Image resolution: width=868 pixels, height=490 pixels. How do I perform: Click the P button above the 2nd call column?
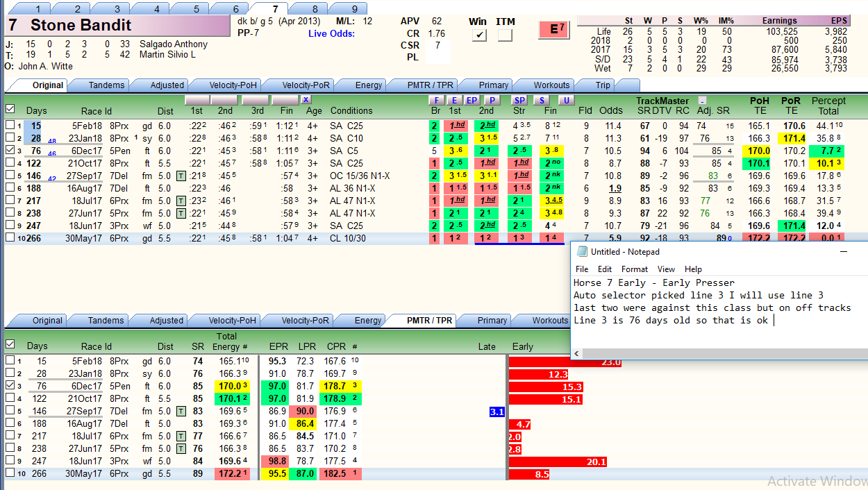(x=492, y=100)
